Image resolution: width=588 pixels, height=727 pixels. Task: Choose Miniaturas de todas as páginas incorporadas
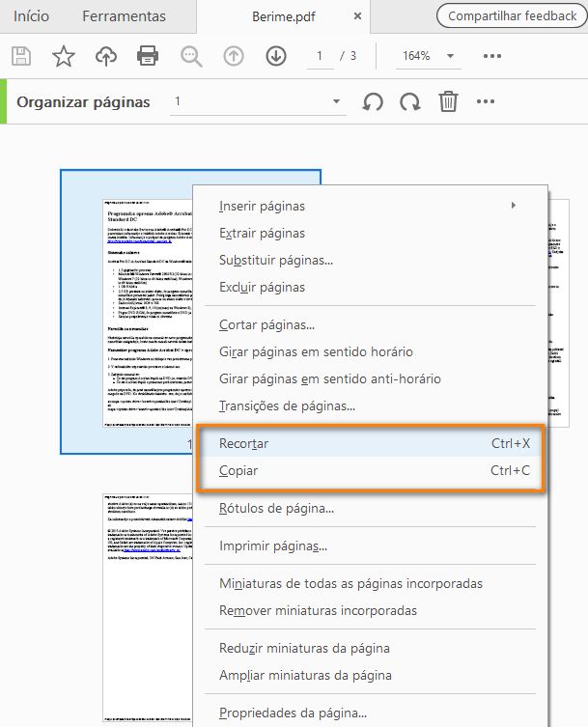click(370, 583)
